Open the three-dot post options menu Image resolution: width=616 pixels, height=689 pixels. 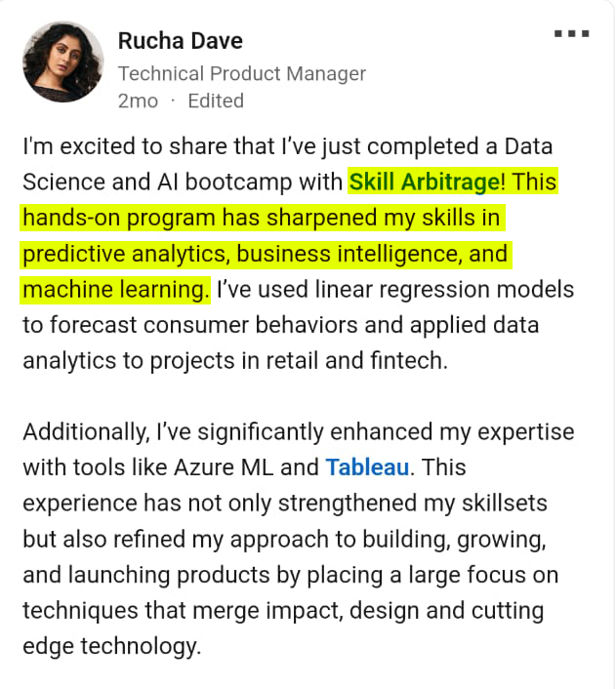(571, 34)
